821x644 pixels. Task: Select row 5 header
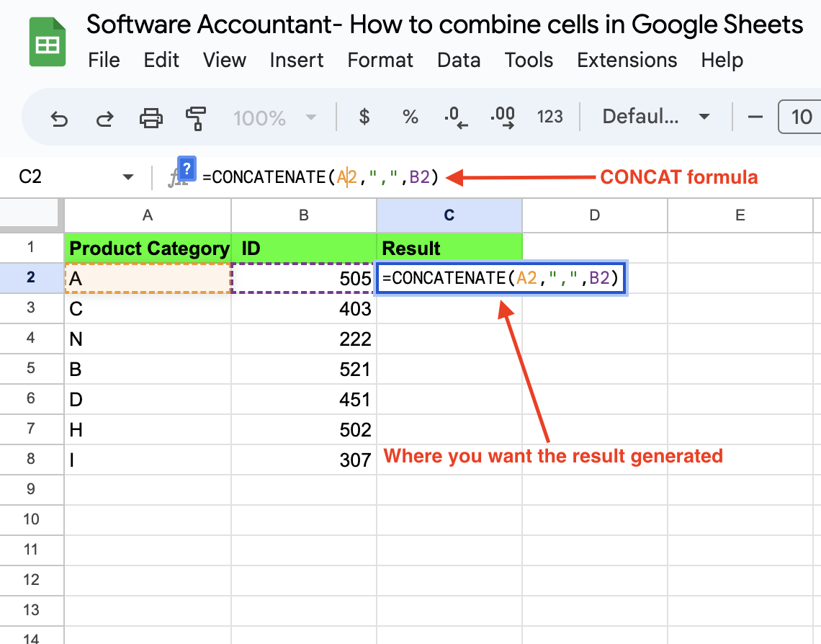pyautogui.click(x=32, y=369)
